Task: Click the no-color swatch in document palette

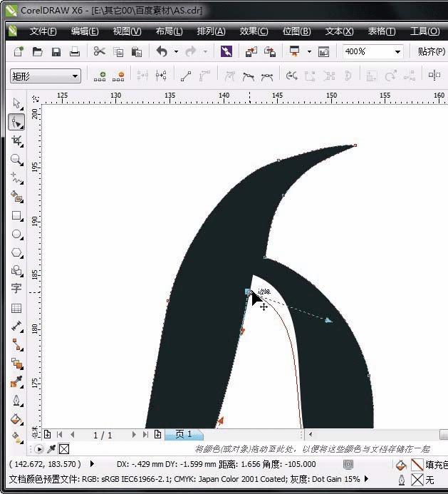Action: pos(64,449)
